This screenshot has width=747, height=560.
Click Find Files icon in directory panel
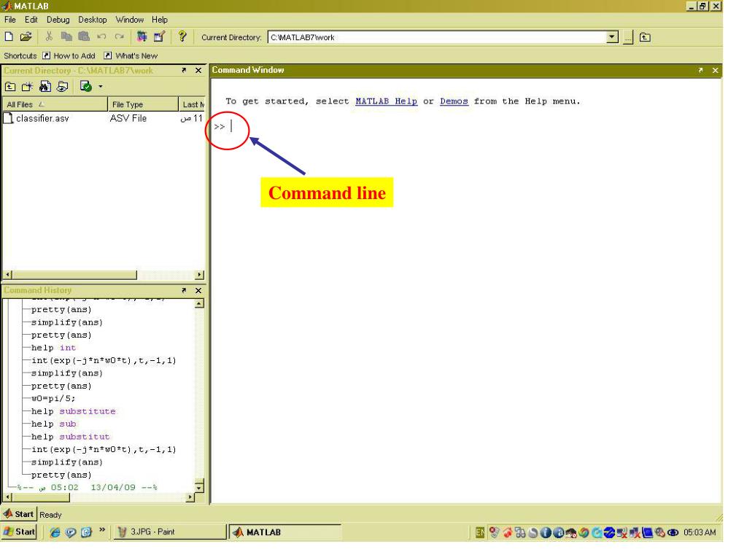[x=44, y=87]
